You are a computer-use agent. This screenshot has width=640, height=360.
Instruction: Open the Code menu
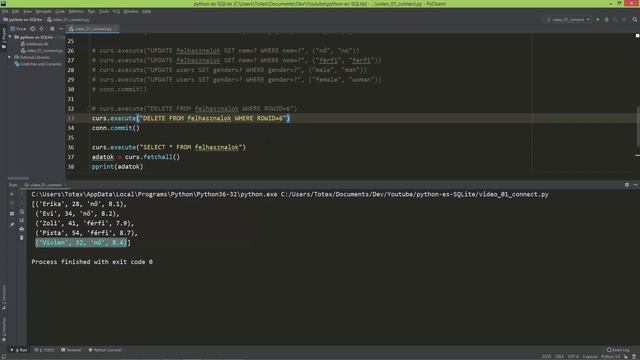tap(60, 11)
